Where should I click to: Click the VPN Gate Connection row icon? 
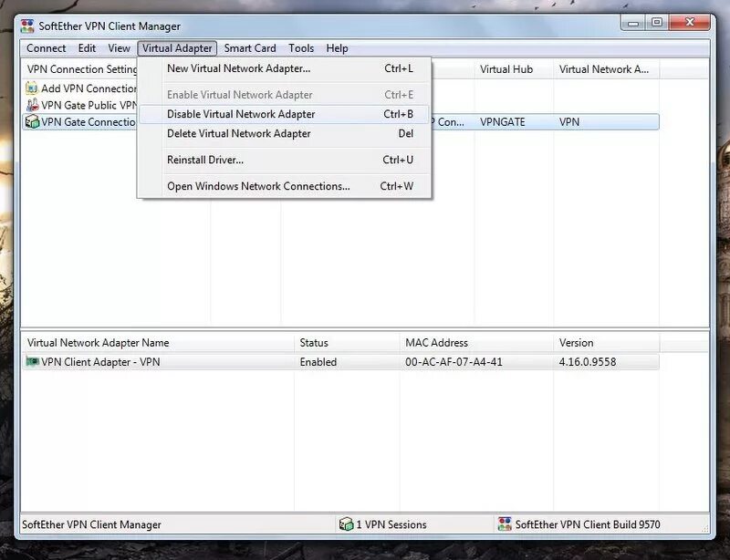coord(32,121)
